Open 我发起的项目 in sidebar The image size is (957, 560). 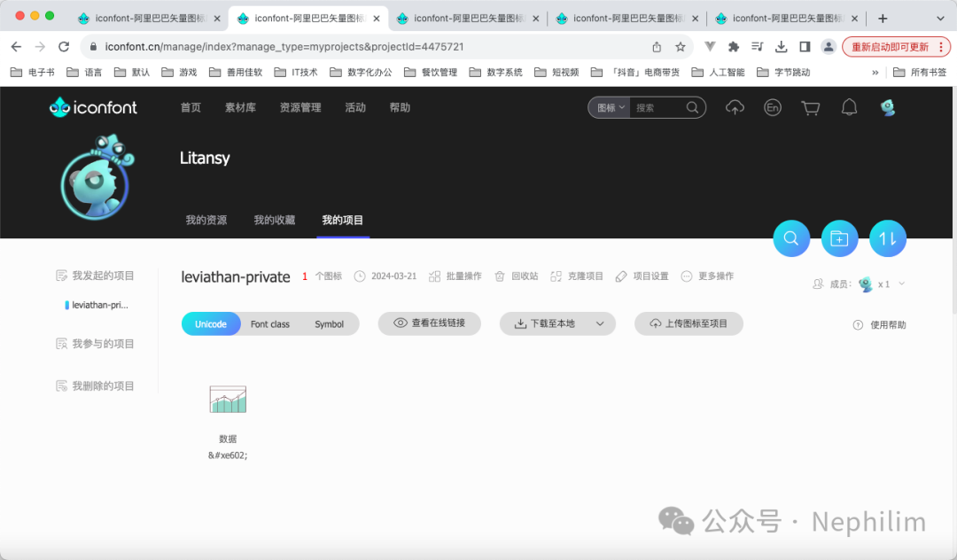click(x=95, y=276)
